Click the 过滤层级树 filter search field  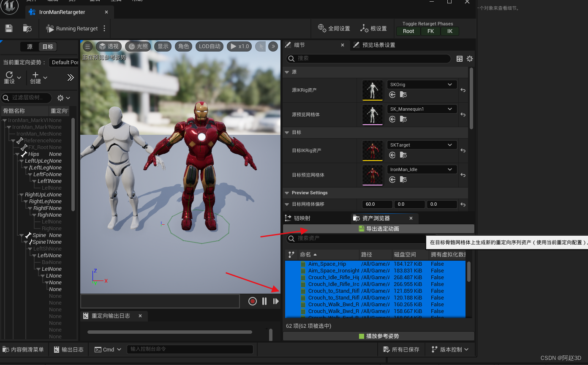27,98
